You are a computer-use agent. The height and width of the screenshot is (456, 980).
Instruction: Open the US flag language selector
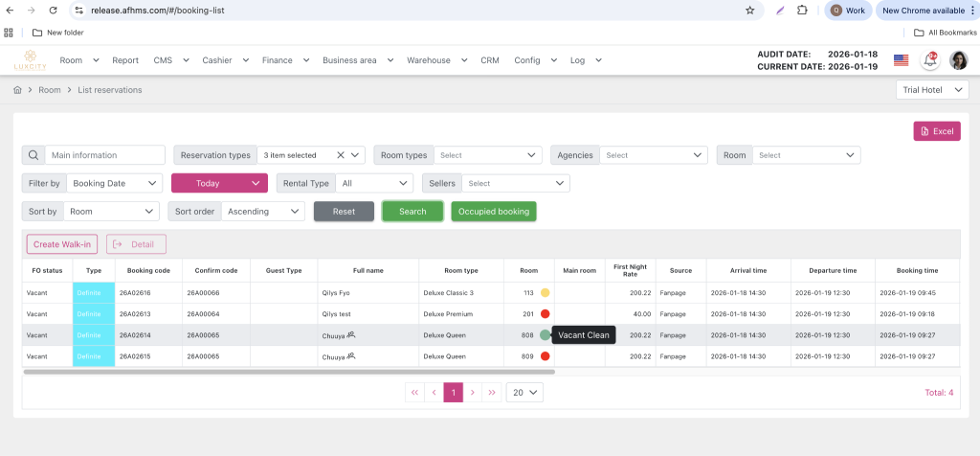coord(901,60)
